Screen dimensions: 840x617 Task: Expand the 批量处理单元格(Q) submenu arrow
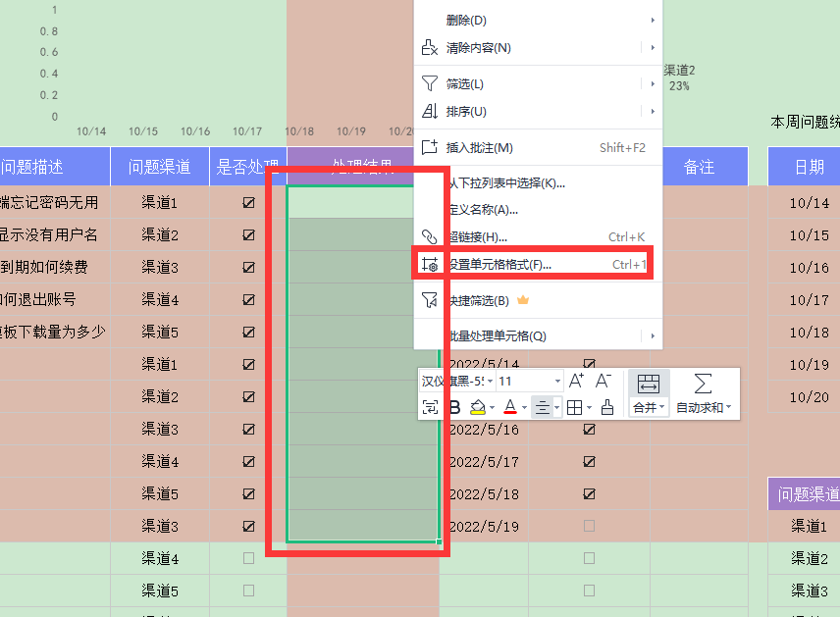[653, 335]
